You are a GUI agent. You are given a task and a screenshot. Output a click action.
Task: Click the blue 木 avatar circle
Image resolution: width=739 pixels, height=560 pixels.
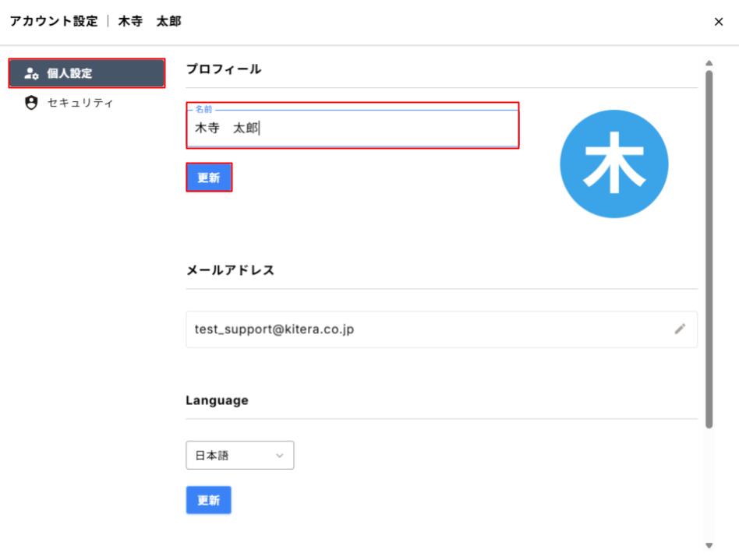tap(614, 164)
